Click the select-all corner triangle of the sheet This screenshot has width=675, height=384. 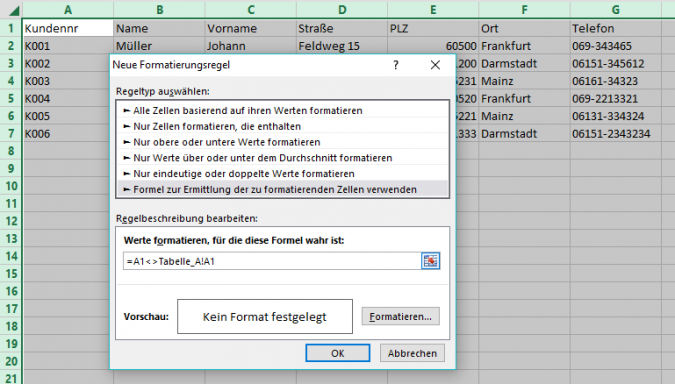[x=13, y=10]
